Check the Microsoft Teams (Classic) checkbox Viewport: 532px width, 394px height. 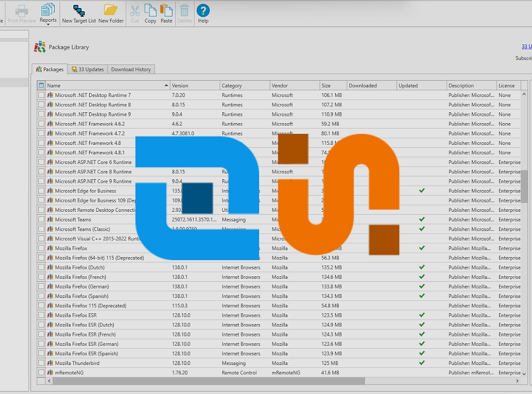coord(41,229)
